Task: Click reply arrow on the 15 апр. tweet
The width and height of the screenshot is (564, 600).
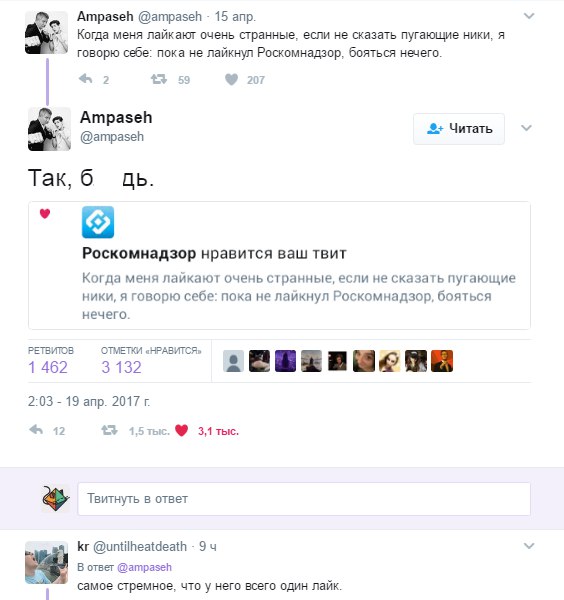Action: [85, 79]
